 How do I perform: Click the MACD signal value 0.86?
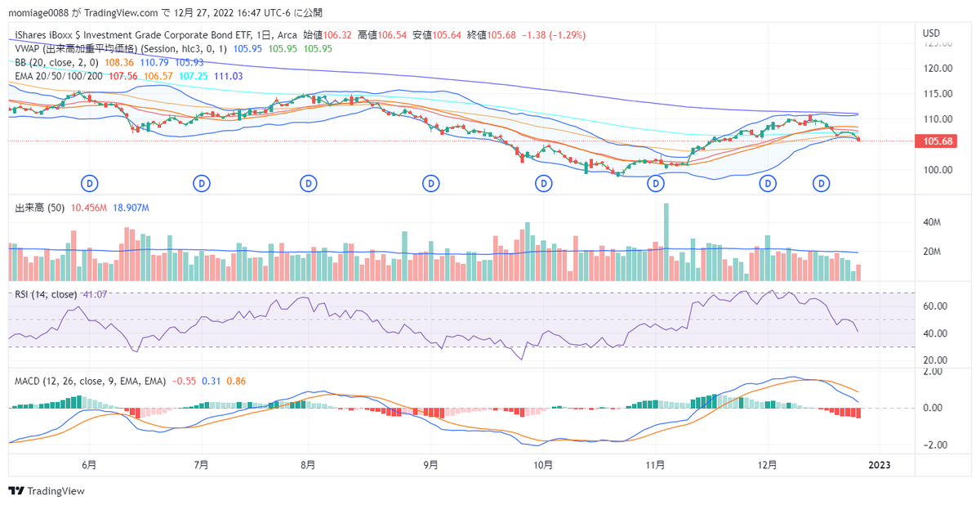coord(236,381)
